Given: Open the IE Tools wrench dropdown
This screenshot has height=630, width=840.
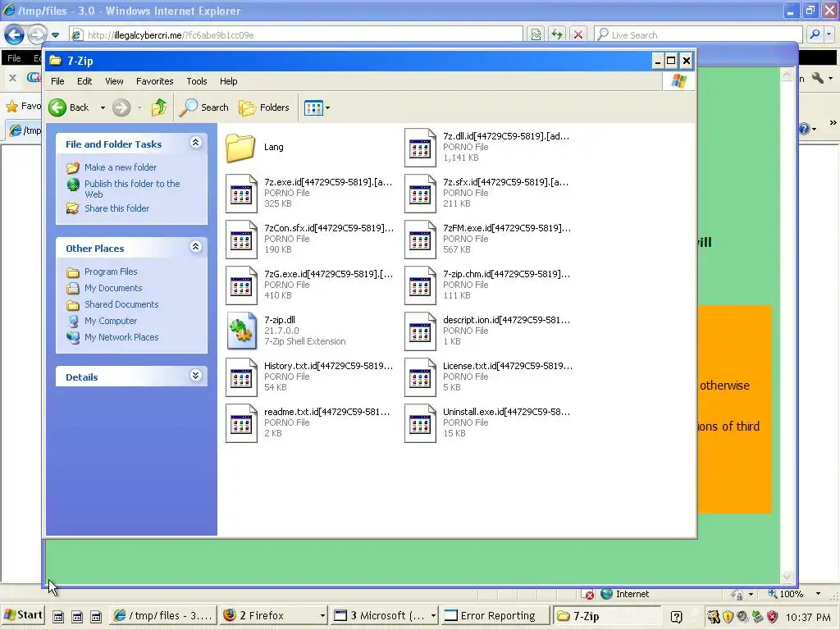Looking at the screenshot, I should 830,78.
